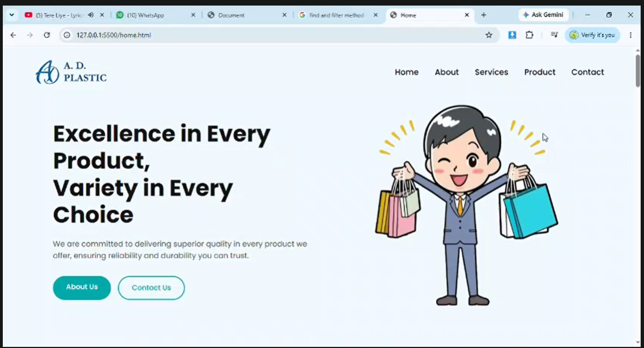Open the Extensions puzzle icon

pyautogui.click(x=529, y=35)
